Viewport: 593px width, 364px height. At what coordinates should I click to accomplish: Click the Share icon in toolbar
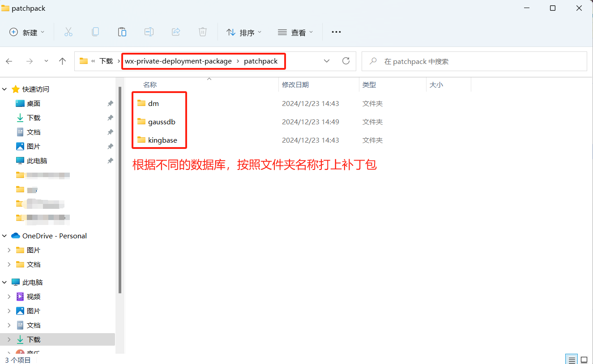pyautogui.click(x=176, y=32)
